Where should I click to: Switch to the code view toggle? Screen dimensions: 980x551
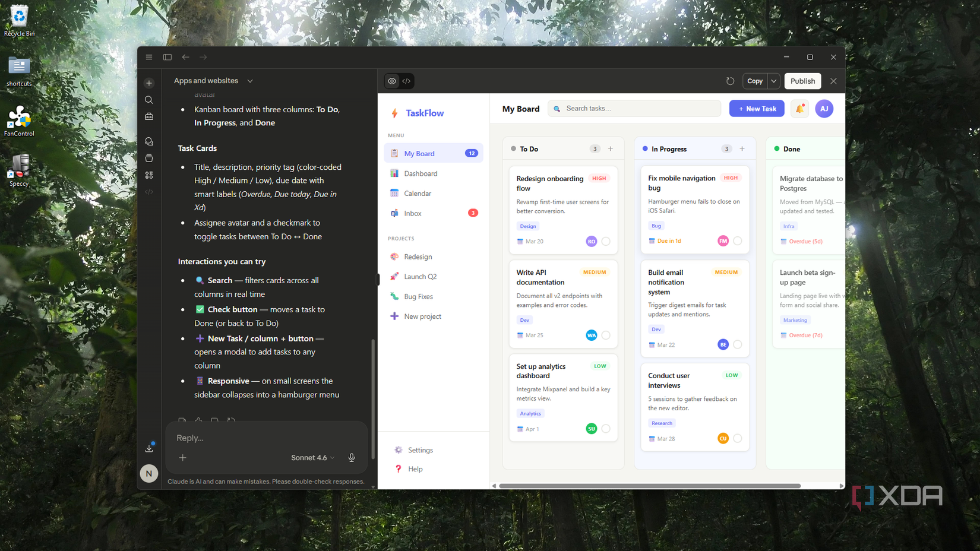tap(406, 81)
